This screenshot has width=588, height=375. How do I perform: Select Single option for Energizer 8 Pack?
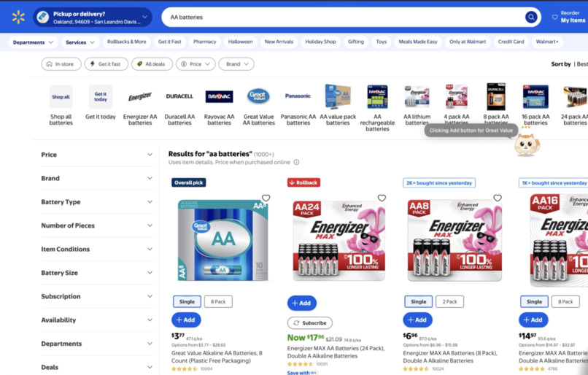click(x=418, y=301)
